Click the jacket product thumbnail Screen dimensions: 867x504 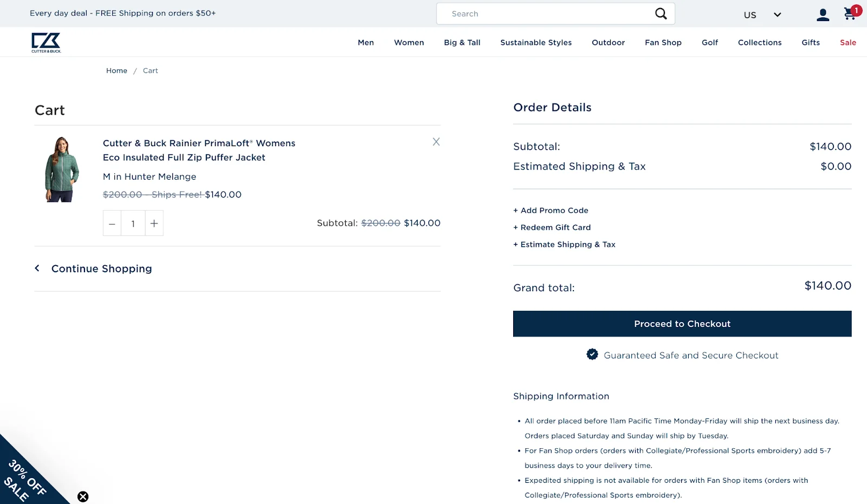(x=62, y=169)
